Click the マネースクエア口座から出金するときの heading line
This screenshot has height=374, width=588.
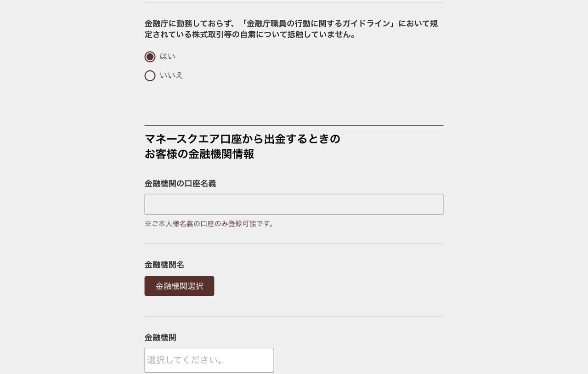[242, 139]
